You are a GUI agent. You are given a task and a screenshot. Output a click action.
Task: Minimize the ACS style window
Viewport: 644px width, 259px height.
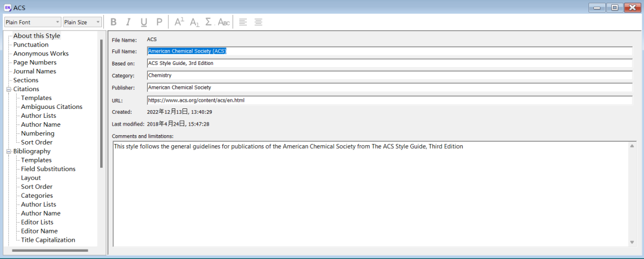point(597,7)
